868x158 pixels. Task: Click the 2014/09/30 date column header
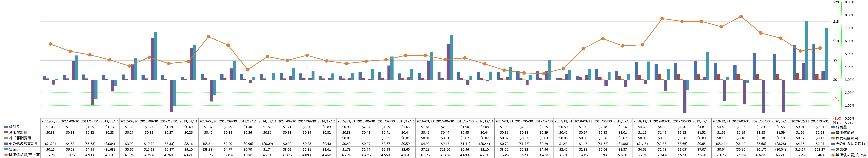coord(307,121)
